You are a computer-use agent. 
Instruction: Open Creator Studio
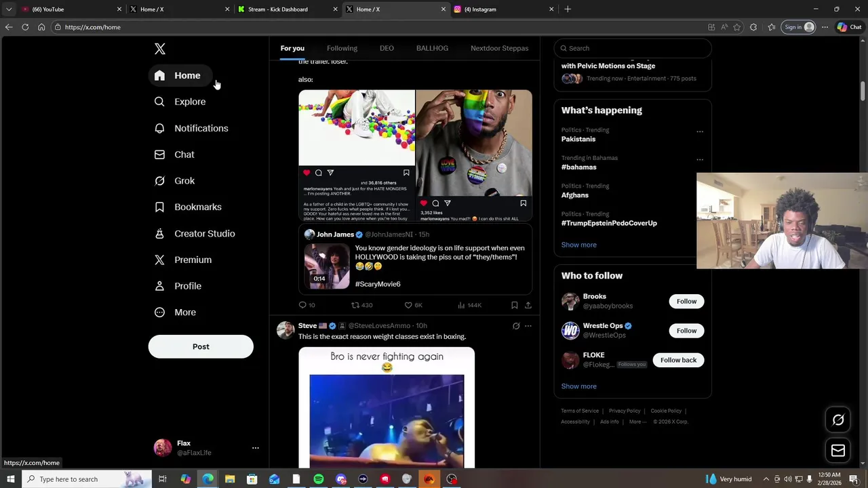point(195,233)
